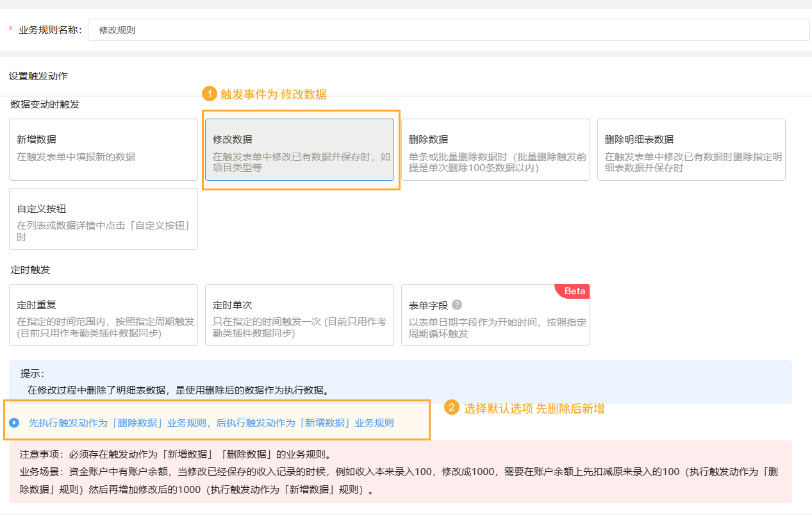Choose the 修改数据 trigger option
Image resolution: width=812 pixels, height=518 pixels.
pos(299,149)
